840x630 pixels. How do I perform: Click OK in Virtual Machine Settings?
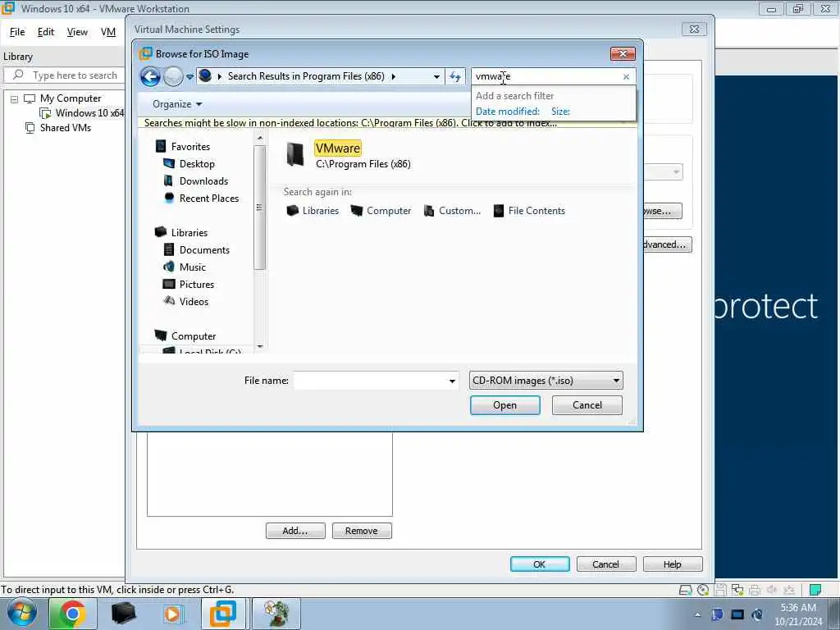[x=540, y=564]
